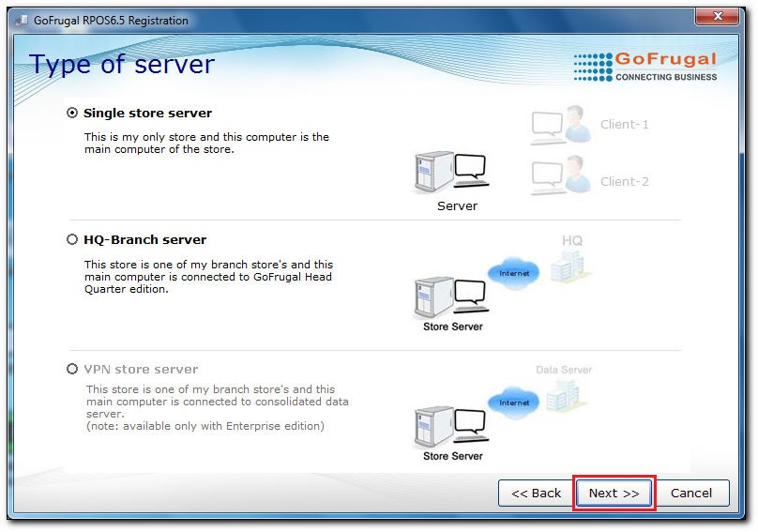Click the Enterprise edition availability note
The image size is (758, 532).
pos(205,426)
